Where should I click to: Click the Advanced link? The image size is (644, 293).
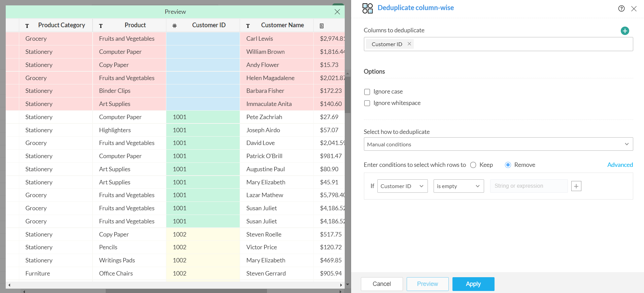pos(620,165)
